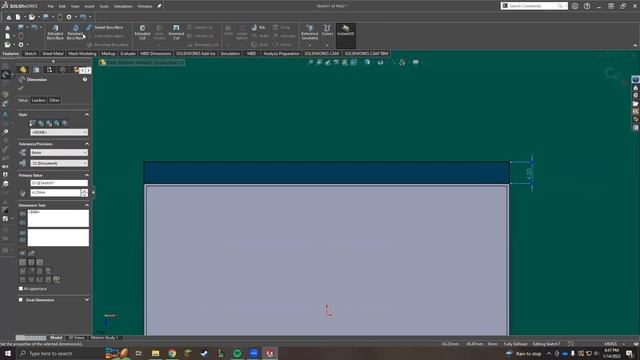Click the Search Commands box
The image size is (640, 360).
534,6
